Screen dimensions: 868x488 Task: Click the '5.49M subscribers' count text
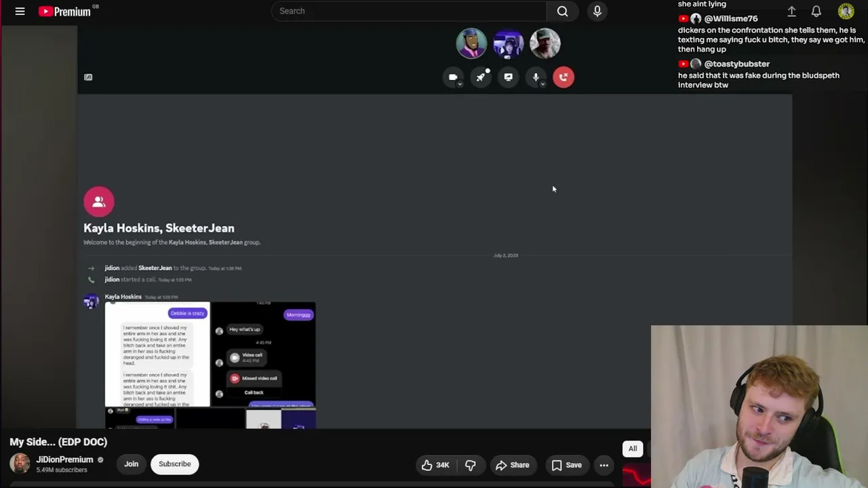[62, 470]
